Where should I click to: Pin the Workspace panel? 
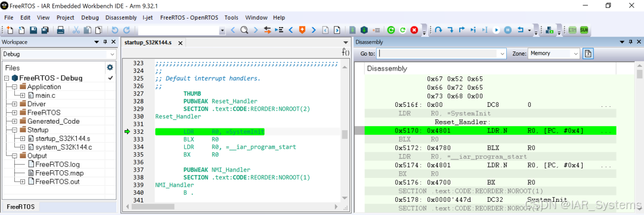coord(105,42)
